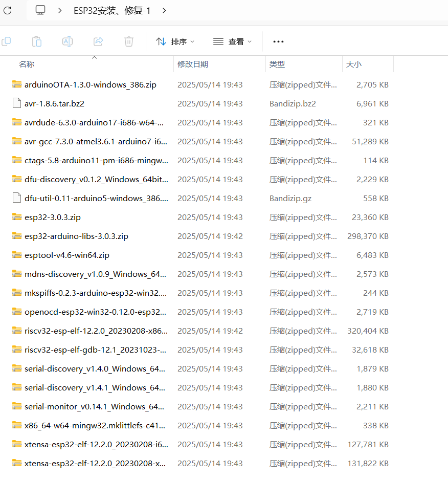Select the file name esptool-v4.6-win64.zip

tap(66, 255)
